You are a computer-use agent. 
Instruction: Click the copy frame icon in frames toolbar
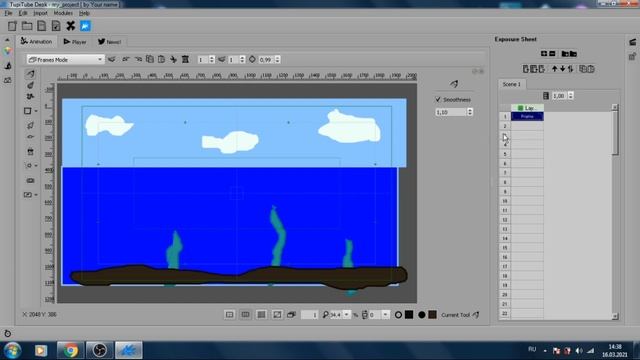pyautogui.click(x=150, y=60)
